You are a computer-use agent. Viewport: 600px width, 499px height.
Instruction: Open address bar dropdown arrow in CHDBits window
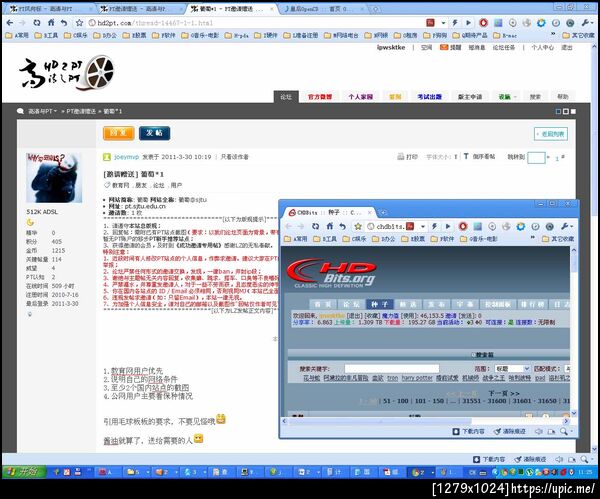[x=422, y=226]
